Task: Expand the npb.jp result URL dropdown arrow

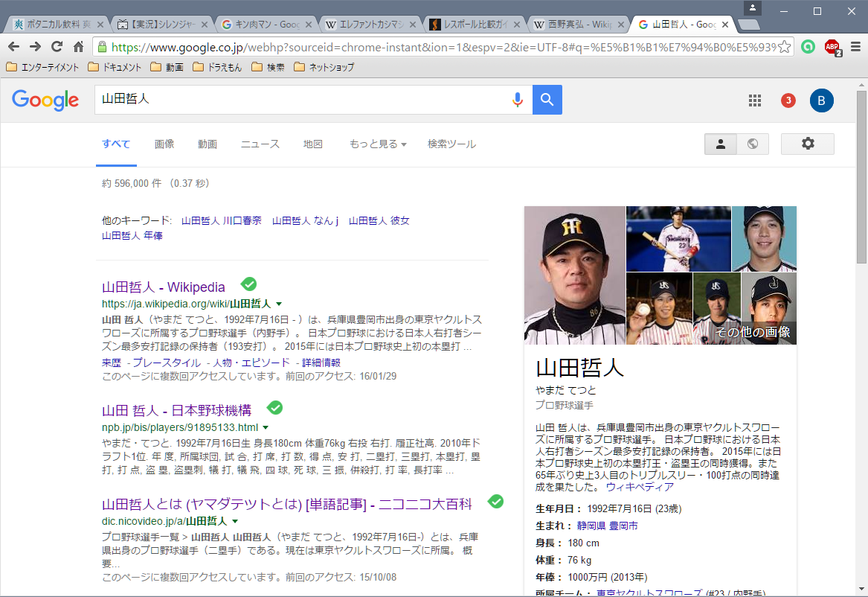Action: (266, 427)
